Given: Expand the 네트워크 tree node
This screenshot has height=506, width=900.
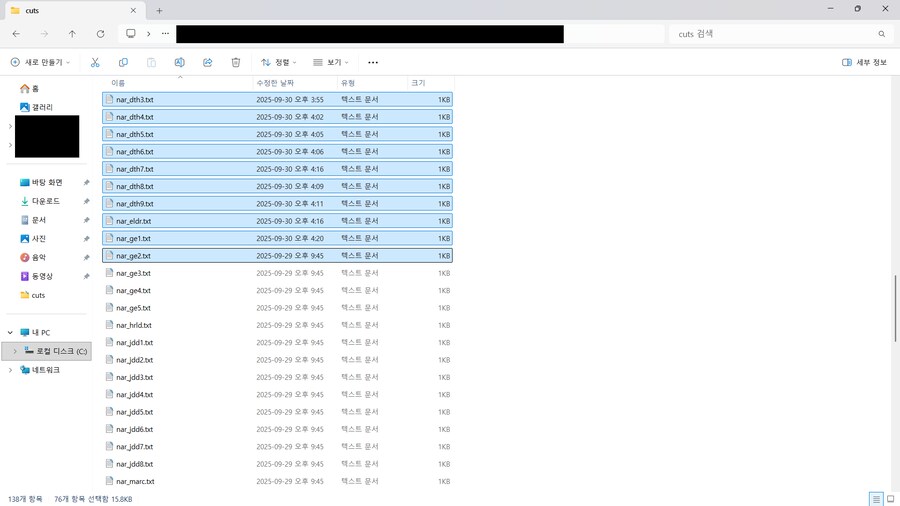Looking at the screenshot, I should click(10, 370).
